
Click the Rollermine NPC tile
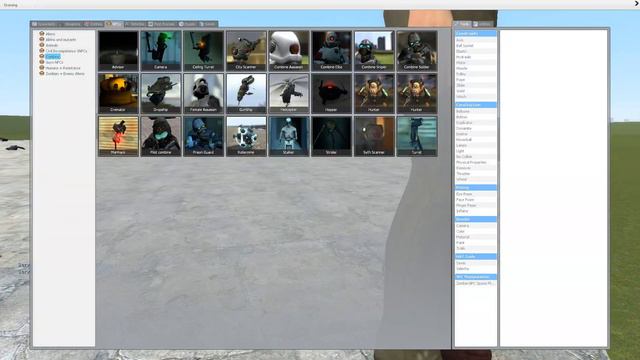(x=246, y=136)
